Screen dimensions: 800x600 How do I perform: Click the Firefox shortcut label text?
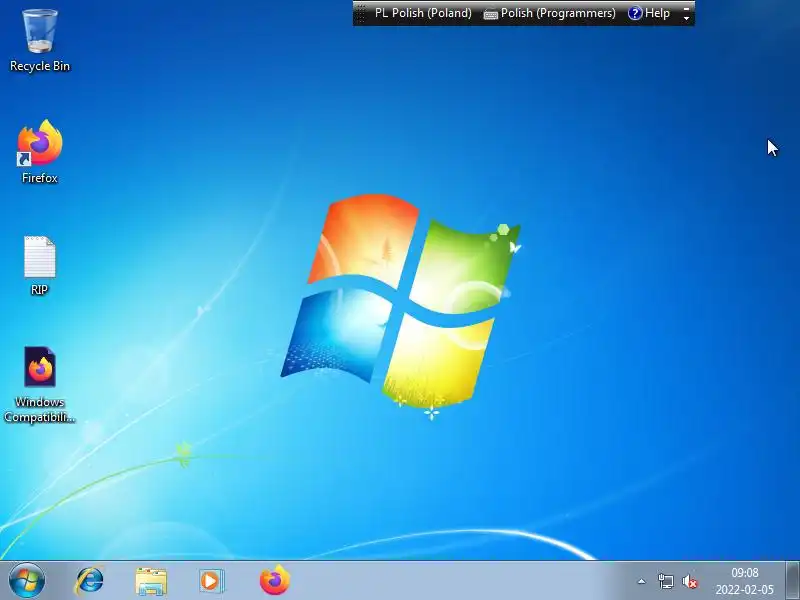[x=40, y=178]
